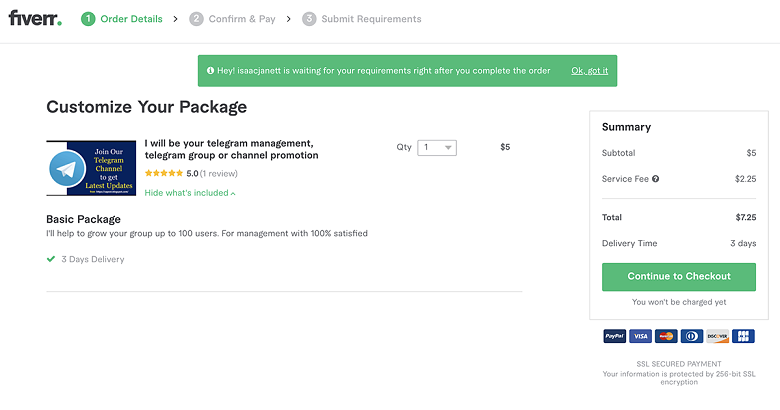Click the Discover card icon

click(x=717, y=336)
